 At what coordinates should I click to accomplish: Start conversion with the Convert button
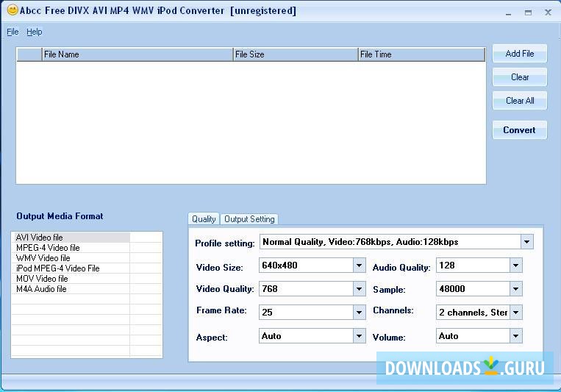[520, 130]
